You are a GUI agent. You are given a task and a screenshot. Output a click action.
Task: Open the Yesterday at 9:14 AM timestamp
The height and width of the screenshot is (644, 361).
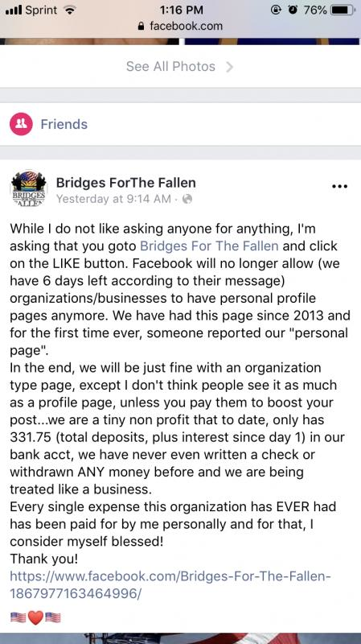(113, 199)
